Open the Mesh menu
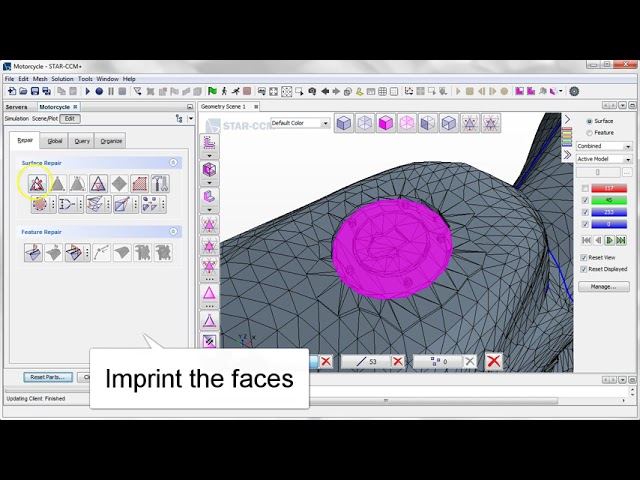The height and width of the screenshot is (480, 640). 40,79
